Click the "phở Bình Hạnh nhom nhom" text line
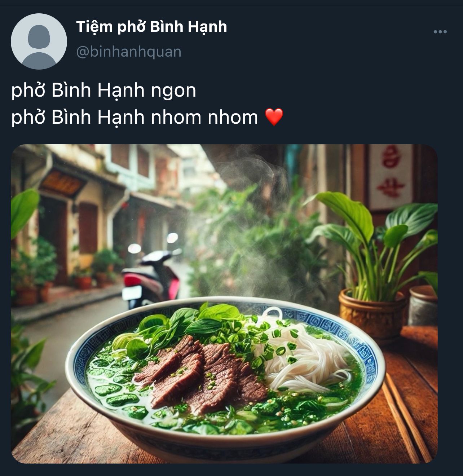 [x=135, y=118]
